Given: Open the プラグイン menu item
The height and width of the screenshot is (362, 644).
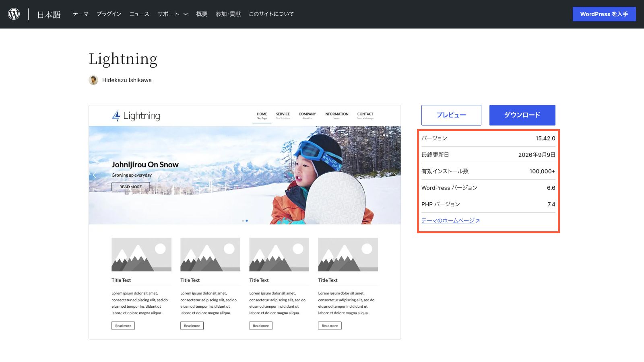Looking at the screenshot, I should click(x=109, y=14).
